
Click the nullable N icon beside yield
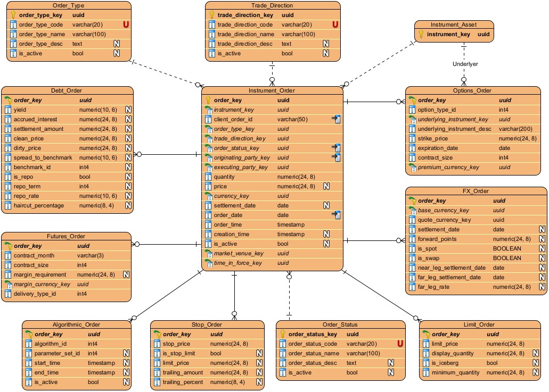[x=128, y=110]
